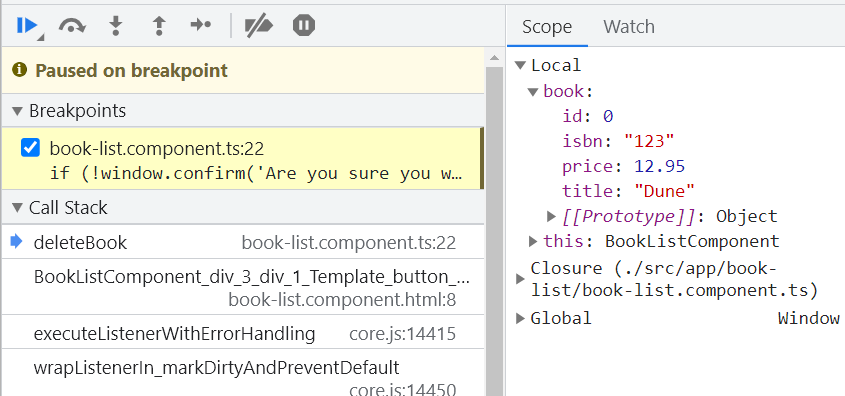This screenshot has width=845, height=396.
Task: Uncheck the book-list.component.ts:22 breakpoint checkbox
Action: coord(30,147)
